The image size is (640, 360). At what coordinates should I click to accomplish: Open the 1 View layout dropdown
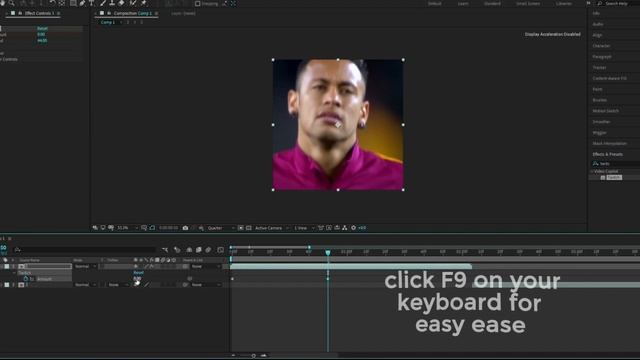pos(304,228)
